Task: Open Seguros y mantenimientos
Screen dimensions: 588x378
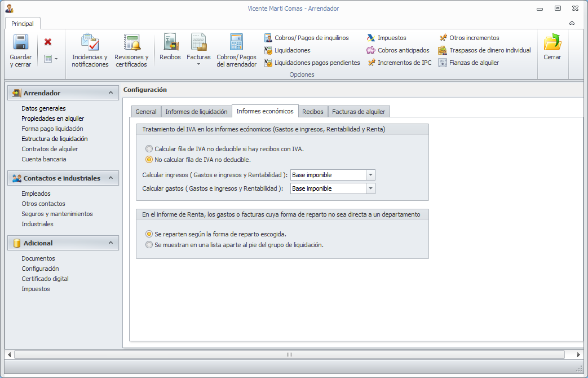Action: [x=57, y=214]
